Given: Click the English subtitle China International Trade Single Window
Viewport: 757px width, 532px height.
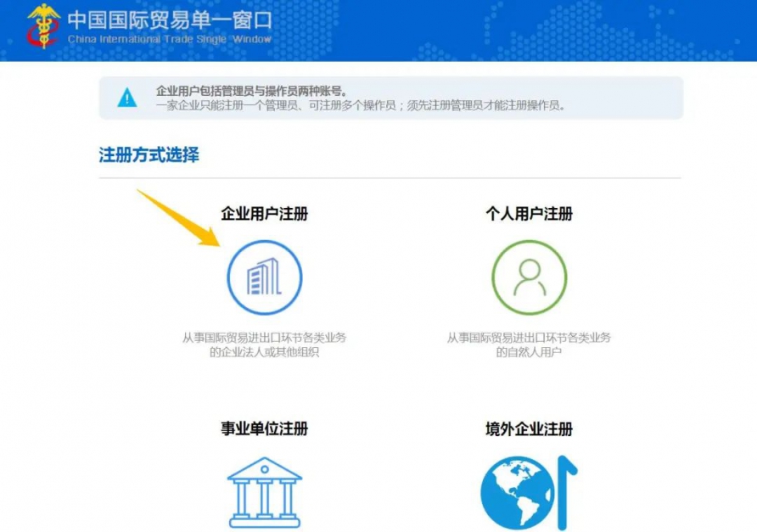Looking at the screenshot, I should [170, 39].
